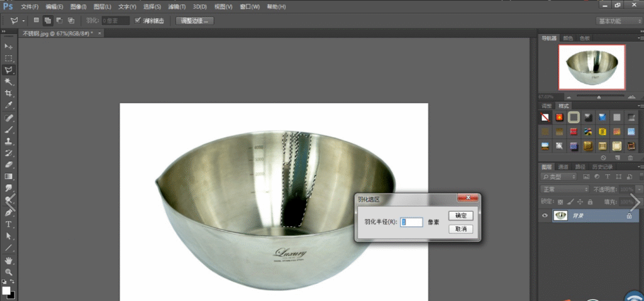Open the Layers panel flyout menu
This screenshot has width=644, height=301.
pyautogui.click(x=640, y=167)
